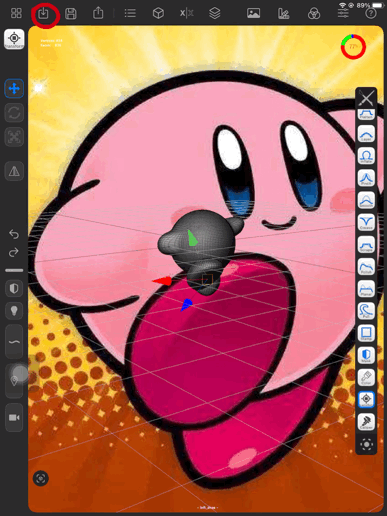Activate the Mask tool in right toolbar

(366, 355)
